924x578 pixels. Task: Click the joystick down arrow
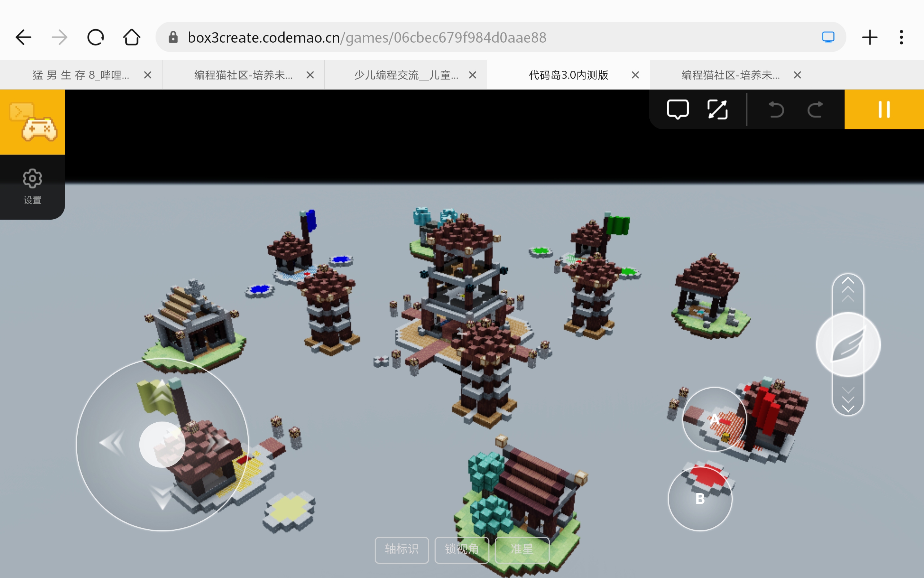pyautogui.click(x=162, y=497)
